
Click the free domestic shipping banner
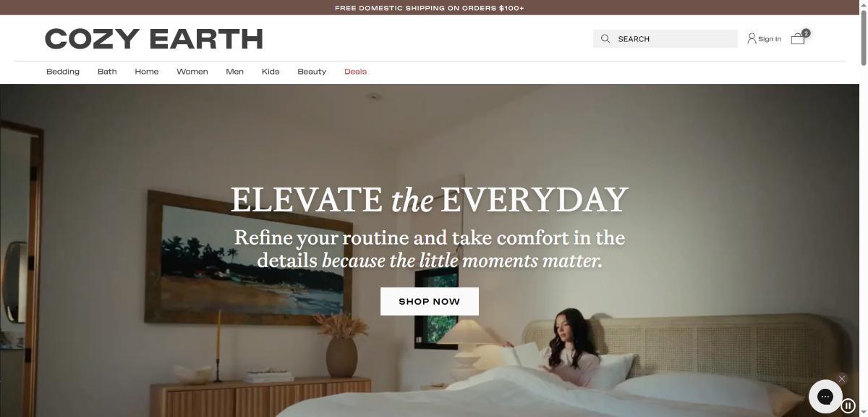click(430, 8)
